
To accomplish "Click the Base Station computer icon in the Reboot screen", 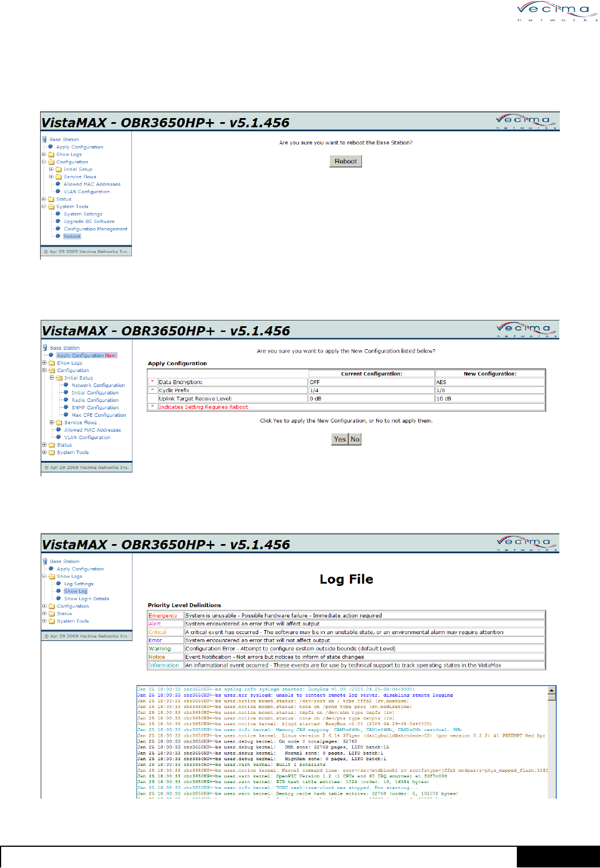I will tap(44, 139).
